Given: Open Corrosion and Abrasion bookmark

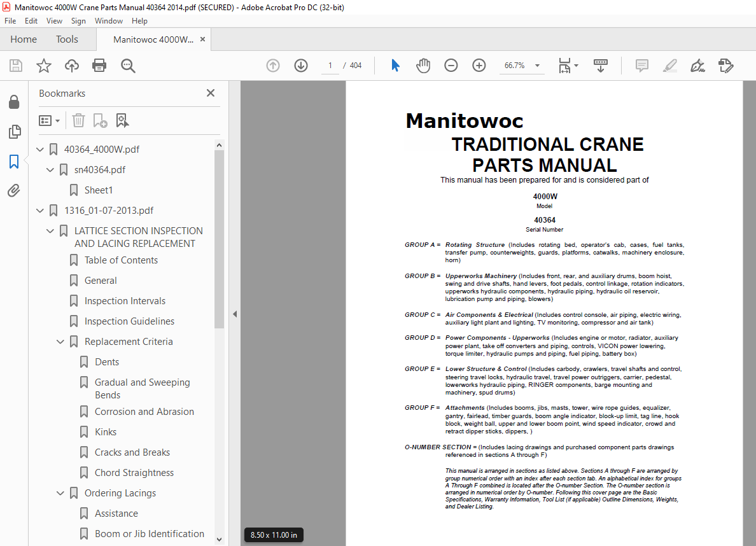Looking at the screenshot, I should [144, 412].
